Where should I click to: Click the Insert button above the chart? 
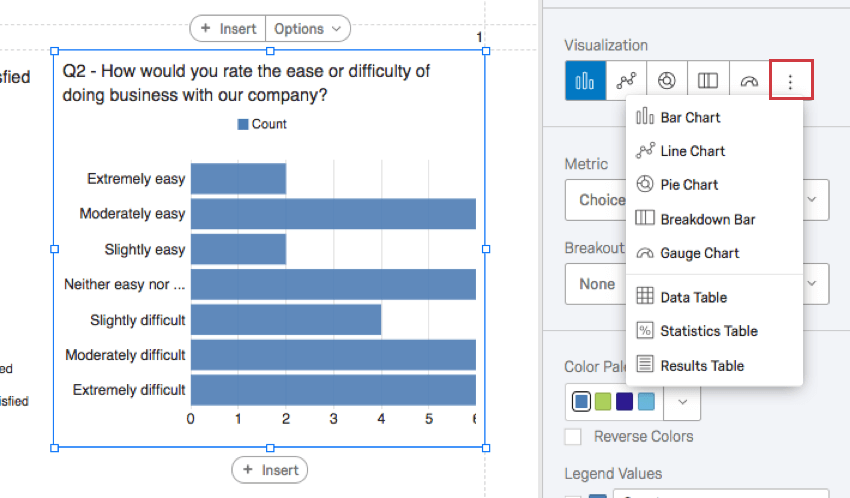(228, 29)
